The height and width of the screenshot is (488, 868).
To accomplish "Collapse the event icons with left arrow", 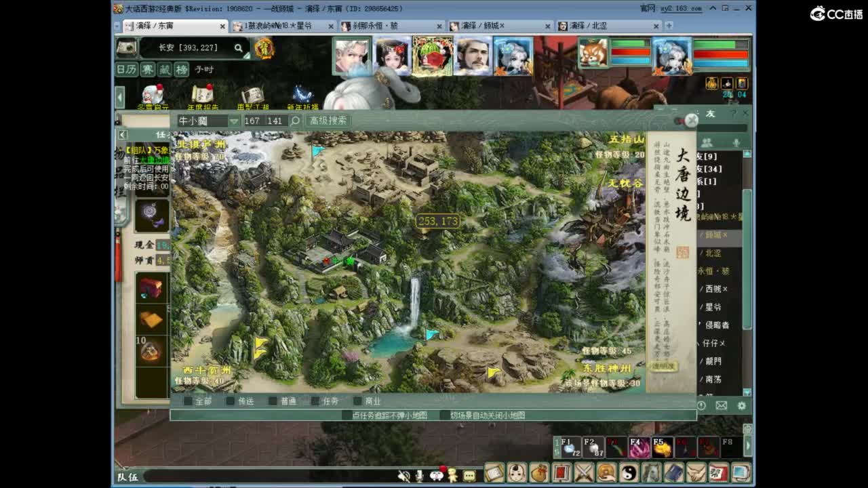I will (120, 97).
